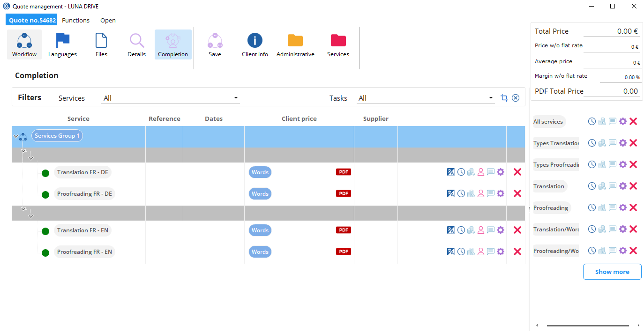Toggle green status dot of Proofreading FR - EN
The image size is (644, 333).
click(x=45, y=253)
